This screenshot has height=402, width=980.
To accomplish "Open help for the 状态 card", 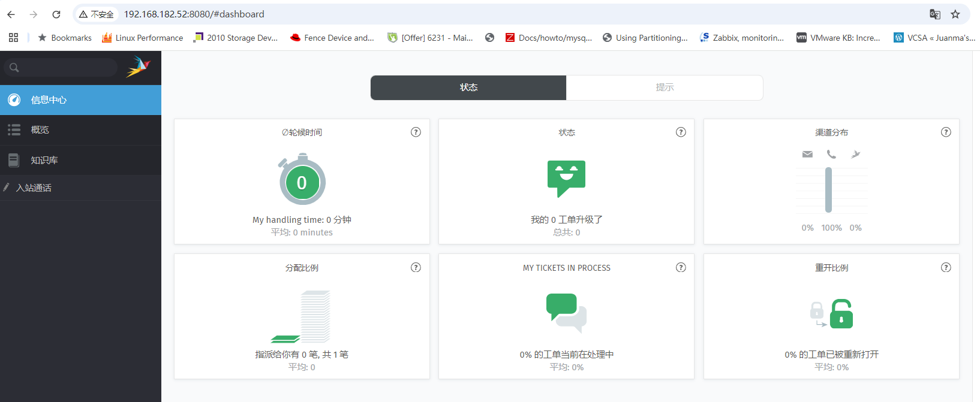I will point(681,132).
